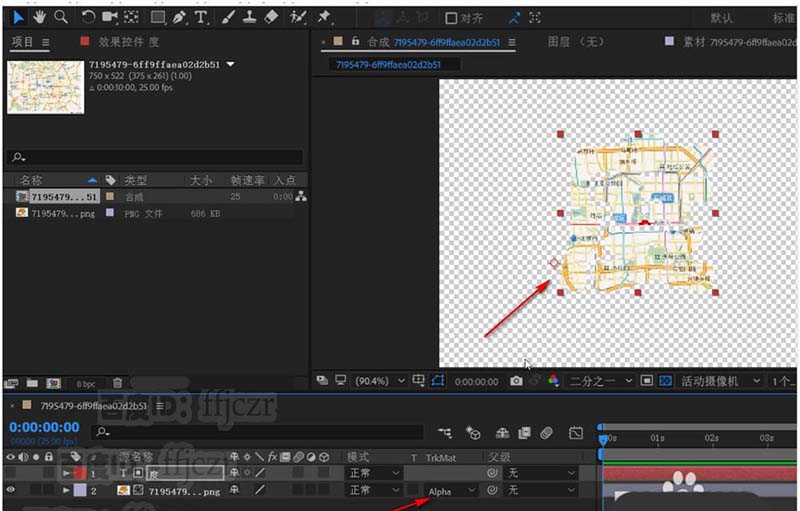
Task: Click the 8 bpc color depth button
Action: pyautogui.click(x=84, y=382)
